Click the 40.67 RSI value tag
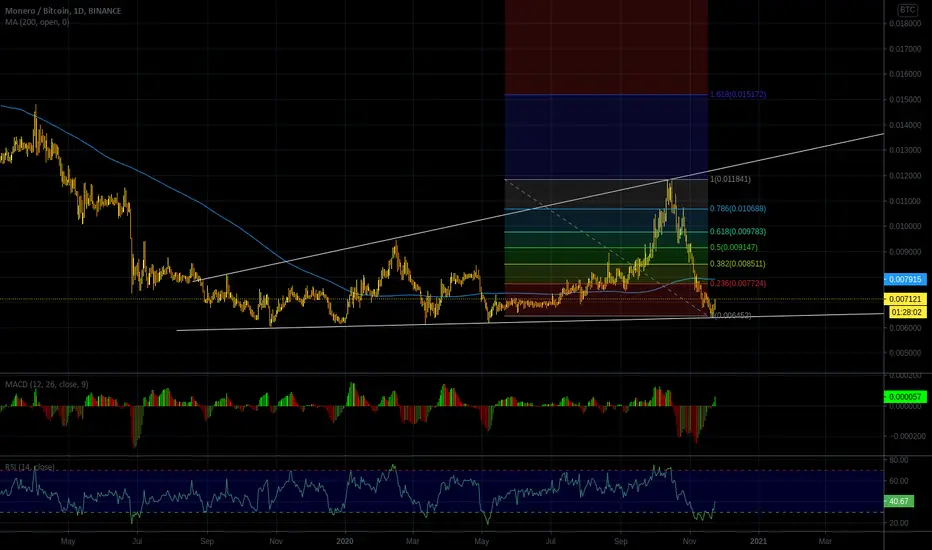The width and height of the screenshot is (932, 550). [x=898, y=501]
